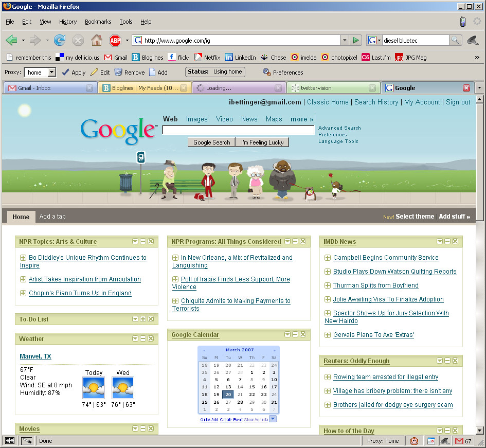Viewport: 486px width, 448px height.
Task: Open Gmail from the bookmarks toolbar icon
Action: click(109, 57)
